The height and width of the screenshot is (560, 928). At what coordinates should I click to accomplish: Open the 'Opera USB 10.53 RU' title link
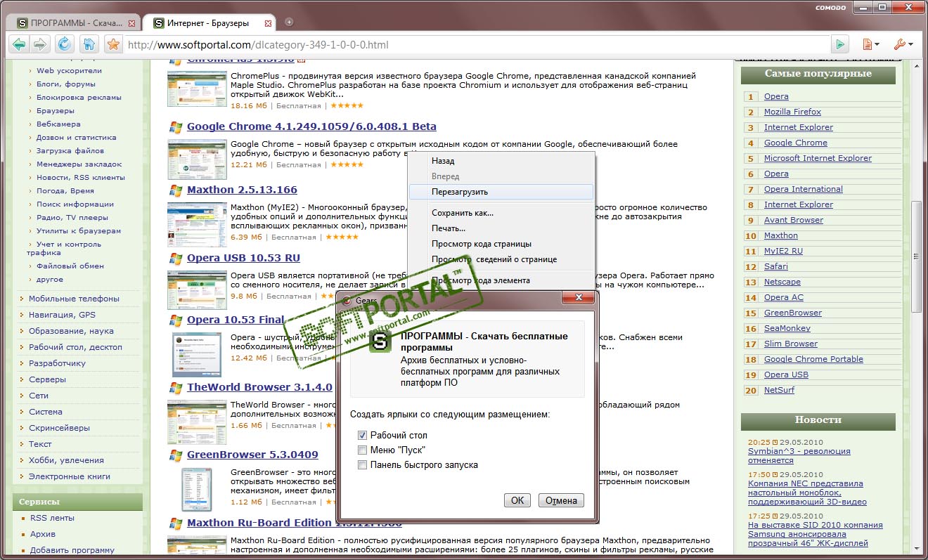[243, 258]
